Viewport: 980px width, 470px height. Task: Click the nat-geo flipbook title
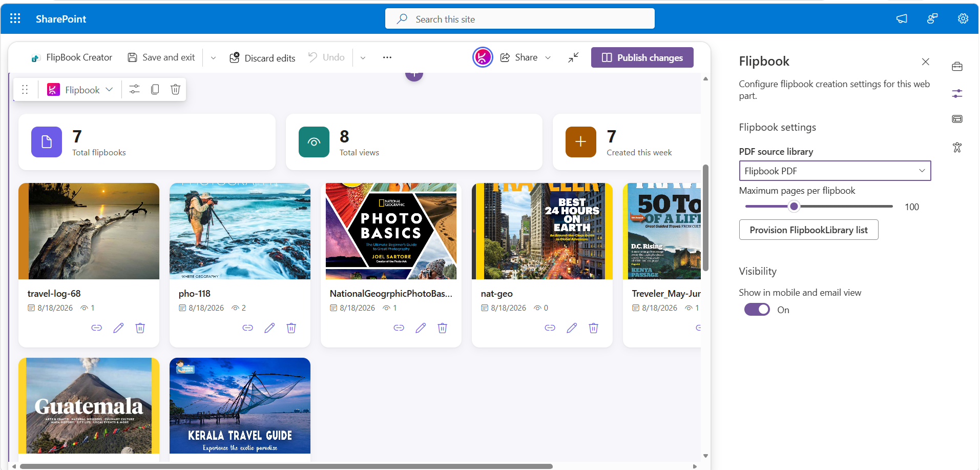496,294
